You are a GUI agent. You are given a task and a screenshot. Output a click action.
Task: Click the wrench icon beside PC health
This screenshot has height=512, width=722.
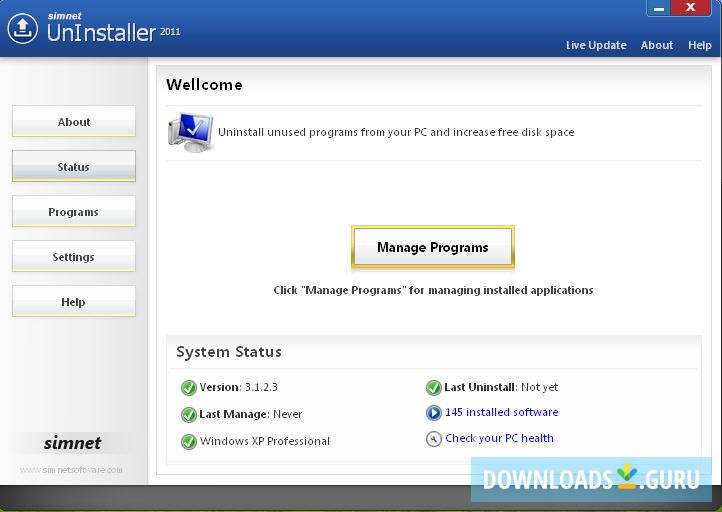[x=434, y=439]
